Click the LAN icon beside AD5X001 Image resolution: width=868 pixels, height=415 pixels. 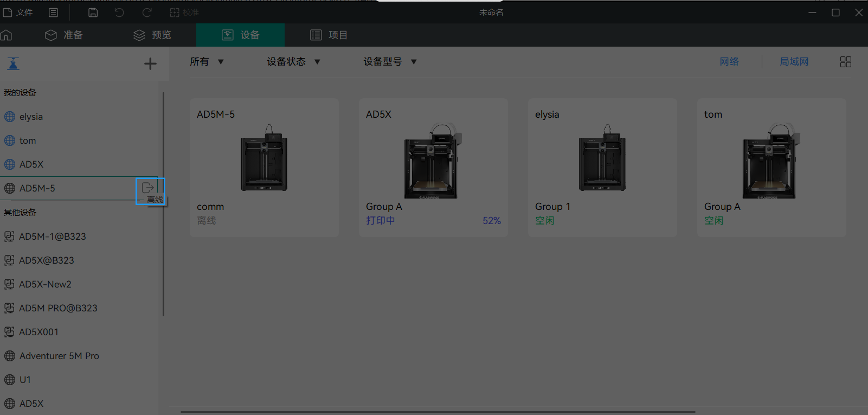click(x=9, y=332)
